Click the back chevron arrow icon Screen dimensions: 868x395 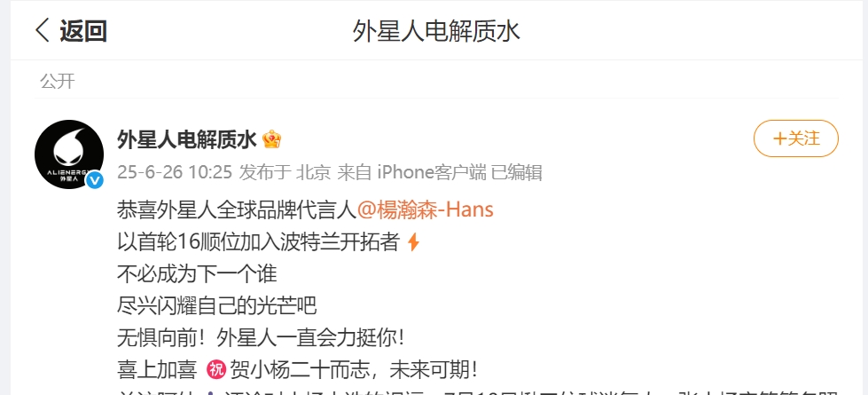click(x=42, y=30)
